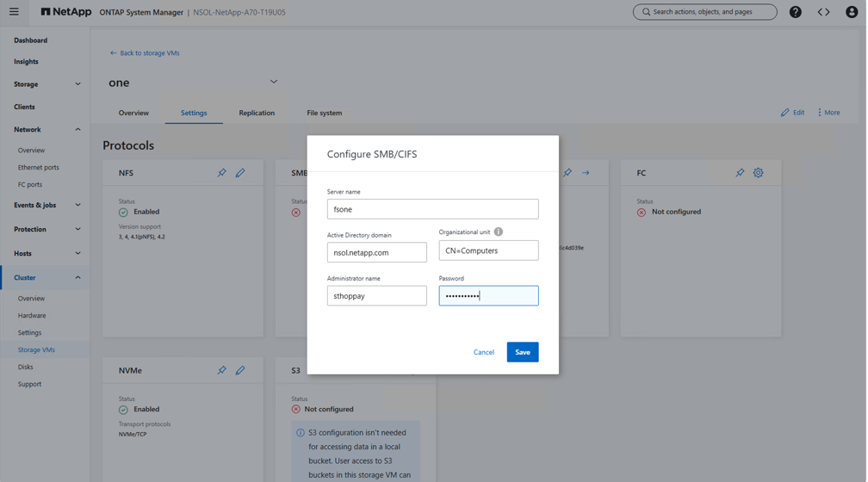Click the Organizational unit info icon
This screenshot has height=482, width=868.
(499, 232)
